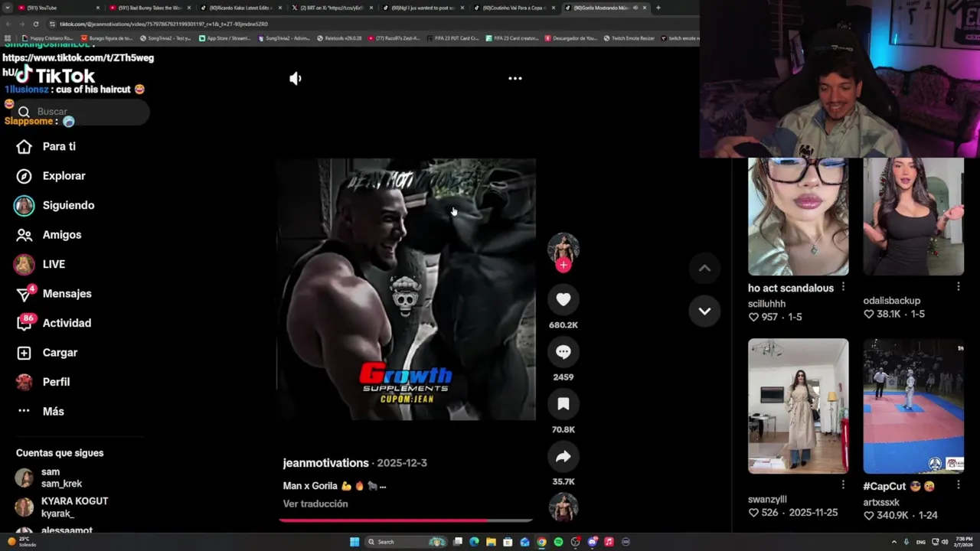
Task: Click the Buscar search field
Action: [x=80, y=112]
